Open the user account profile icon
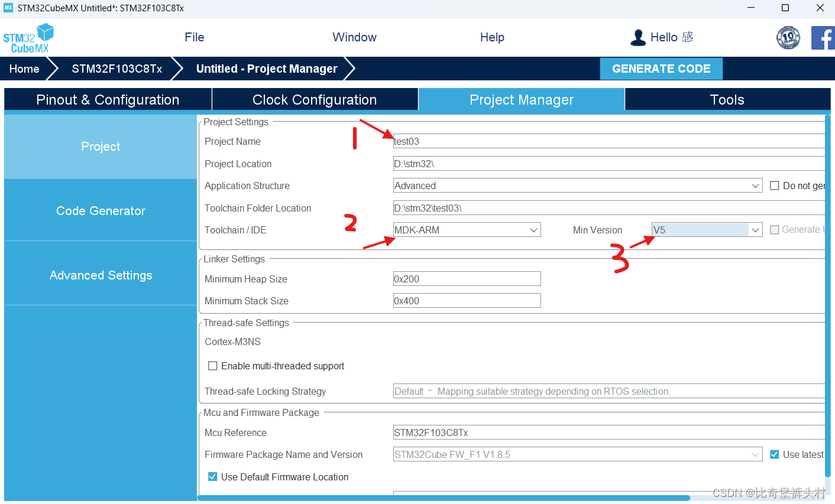The height and width of the screenshot is (504, 835). (x=638, y=37)
